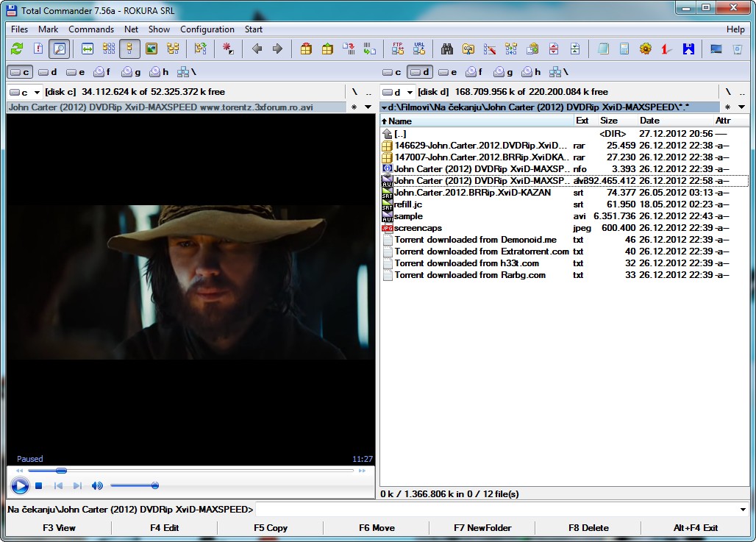This screenshot has width=756, height=542.
Task: Open the Commands menu
Action: point(91,29)
